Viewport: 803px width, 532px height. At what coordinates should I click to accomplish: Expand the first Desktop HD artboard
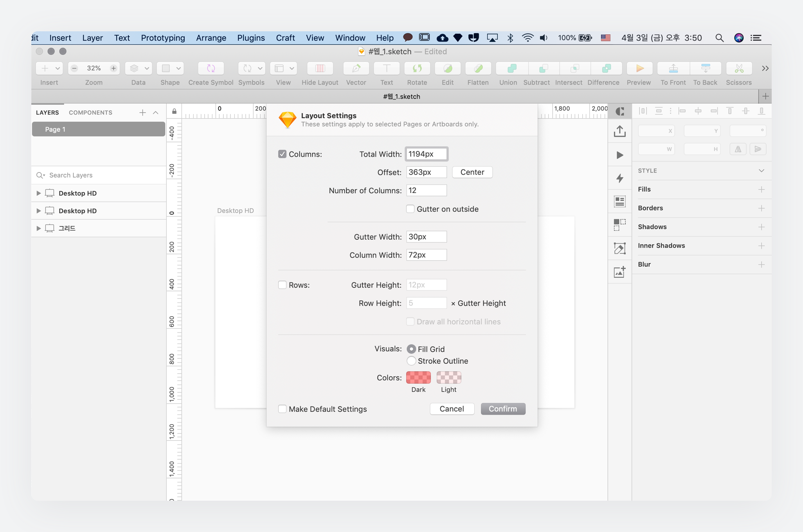tap(38, 193)
